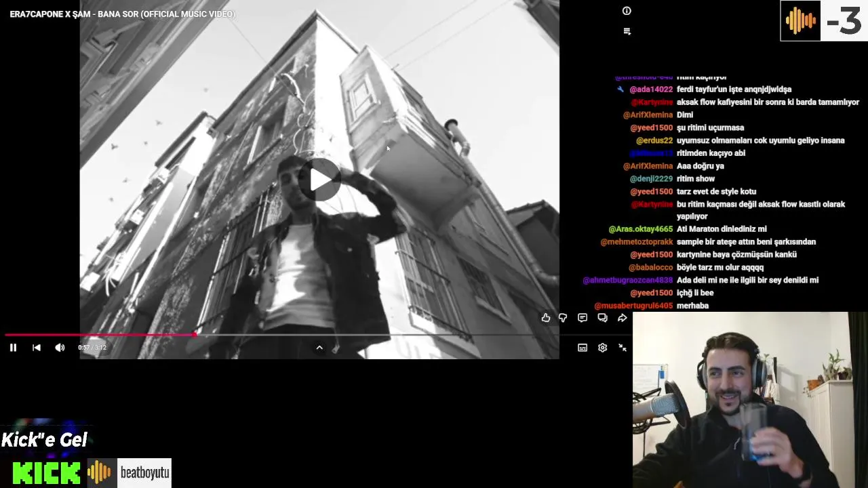Open @Aras.oktay4665 chat username
The image size is (868, 488).
(641, 229)
